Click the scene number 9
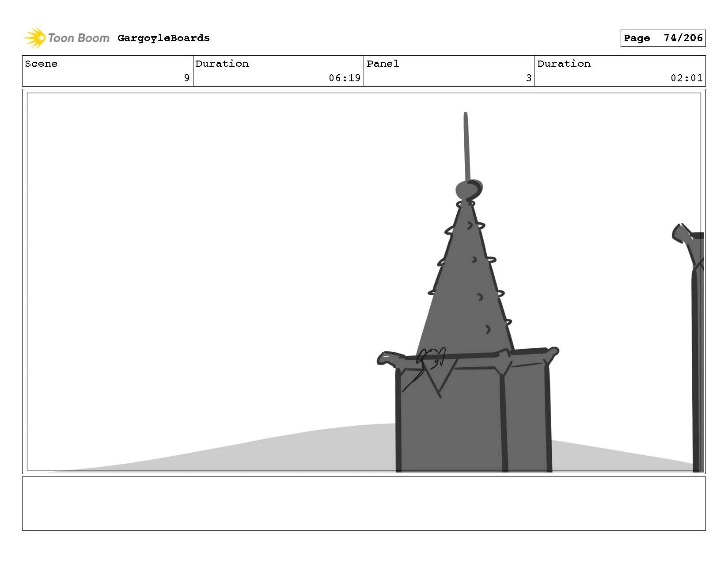The image size is (728, 564). [x=186, y=78]
